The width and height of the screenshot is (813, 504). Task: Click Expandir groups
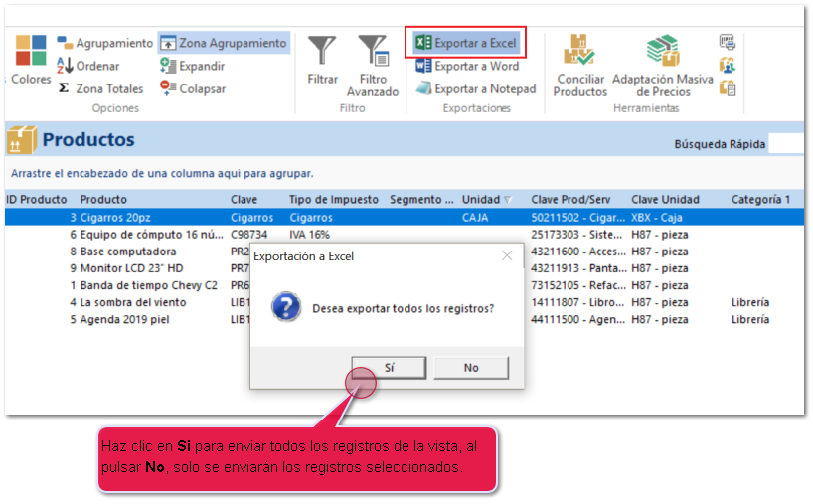(x=193, y=66)
